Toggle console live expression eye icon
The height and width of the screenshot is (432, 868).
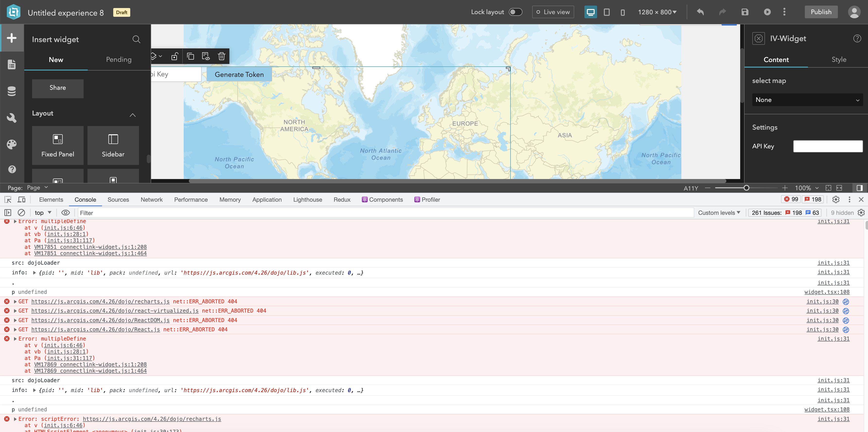tap(65, 212)
